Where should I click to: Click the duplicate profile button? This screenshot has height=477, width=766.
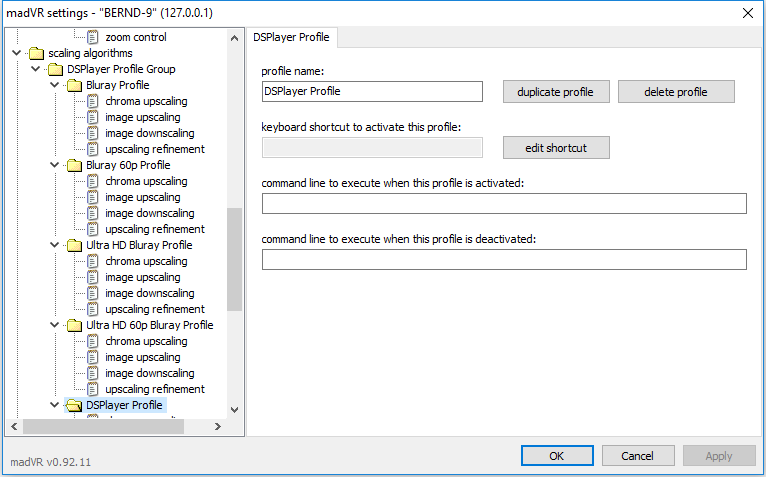556,92
